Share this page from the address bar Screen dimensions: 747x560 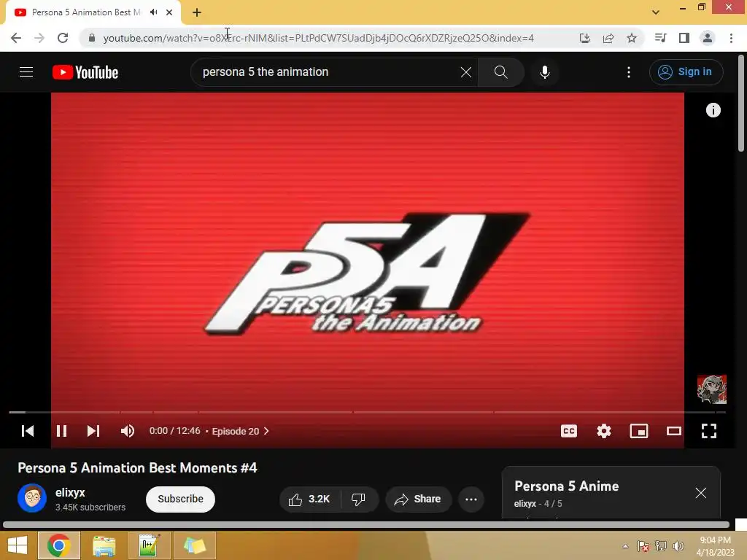(x=608, y=38)
